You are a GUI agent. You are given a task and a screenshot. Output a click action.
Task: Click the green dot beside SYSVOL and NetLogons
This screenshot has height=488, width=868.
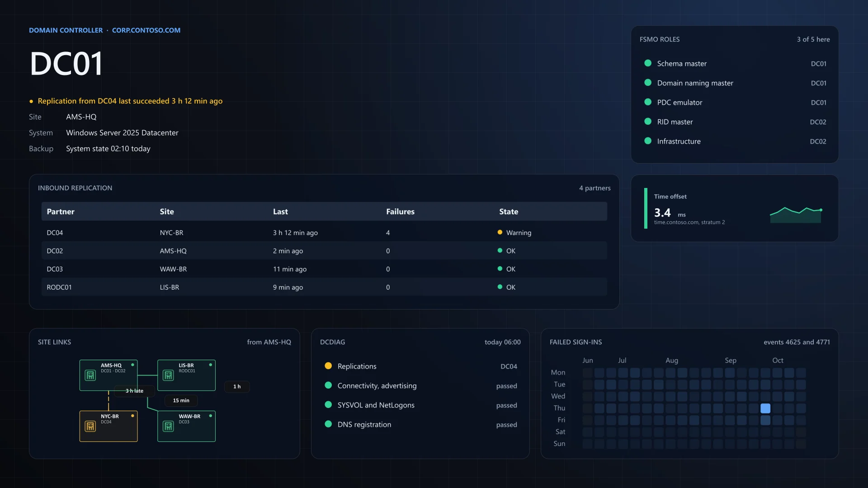(x=328, y=405)
